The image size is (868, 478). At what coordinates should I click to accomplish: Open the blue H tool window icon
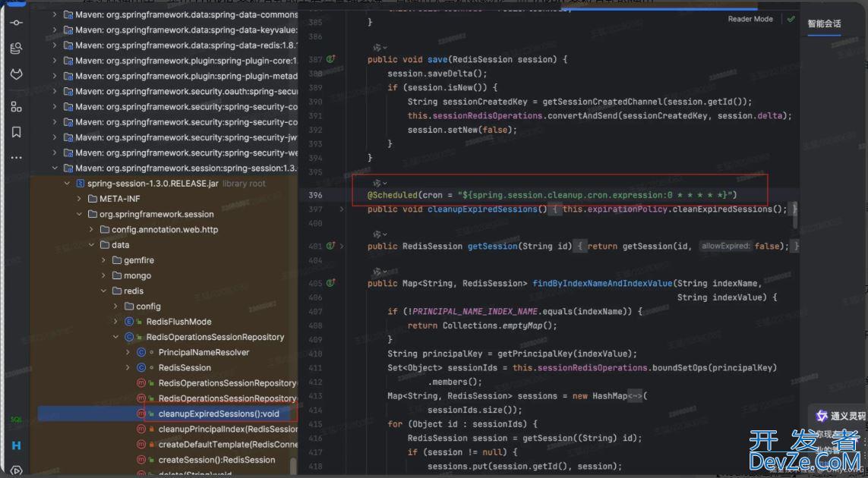16,445
